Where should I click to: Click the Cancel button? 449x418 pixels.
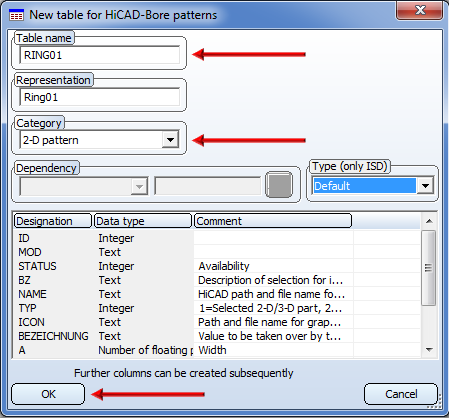(x=401, y=394)
